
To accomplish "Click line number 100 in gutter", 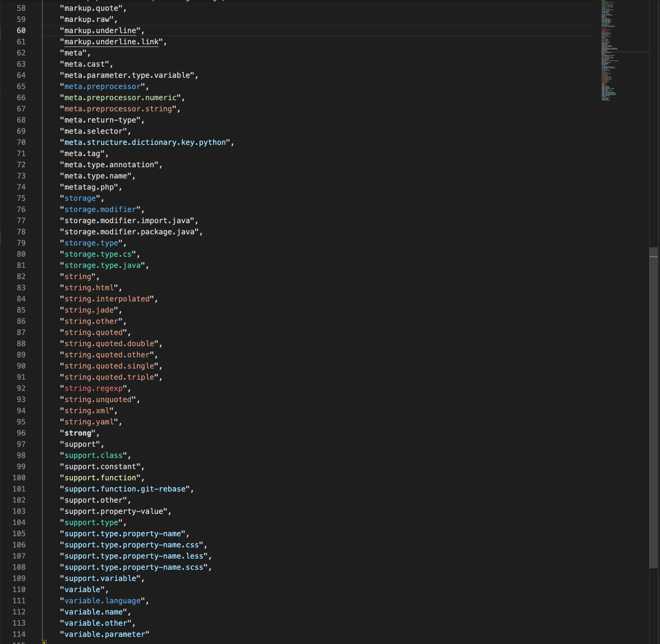I will (19, 478).
